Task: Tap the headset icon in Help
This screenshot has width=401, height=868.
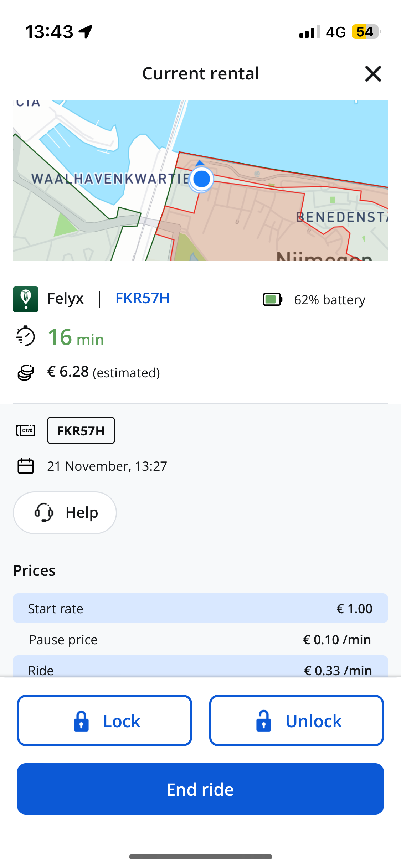Action: point(44,512)
